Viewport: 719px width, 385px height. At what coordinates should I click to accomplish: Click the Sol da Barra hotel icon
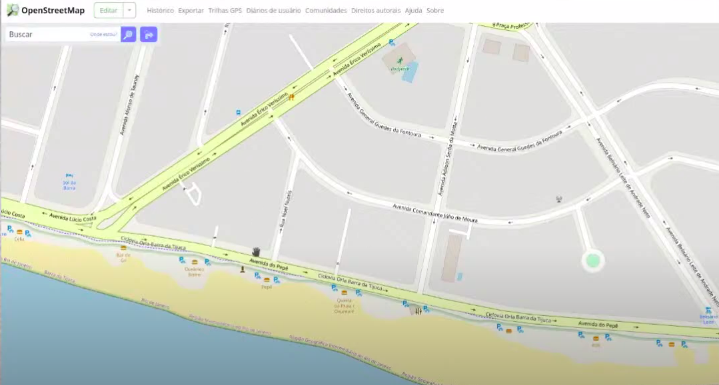69,176
